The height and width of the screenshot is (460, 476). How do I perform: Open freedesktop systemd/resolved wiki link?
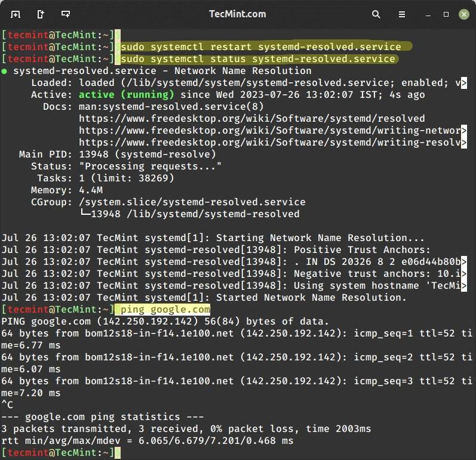click(x=251, y=118)
